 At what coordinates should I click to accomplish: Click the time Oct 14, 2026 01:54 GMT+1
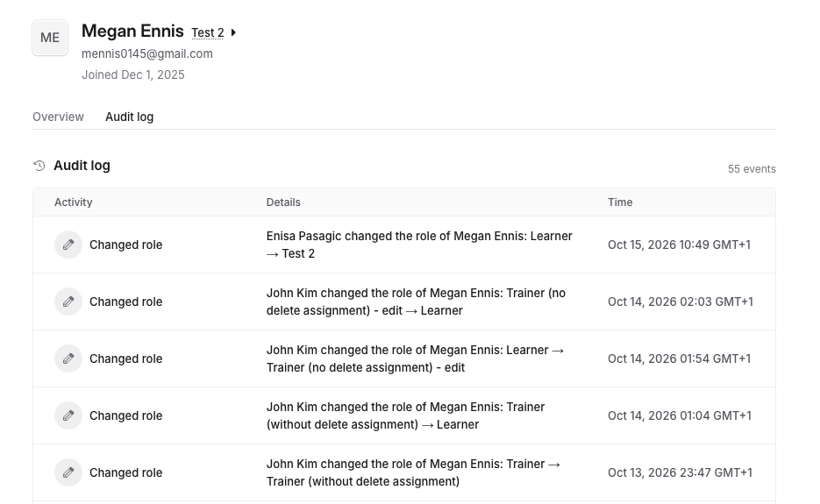[679, 358]
